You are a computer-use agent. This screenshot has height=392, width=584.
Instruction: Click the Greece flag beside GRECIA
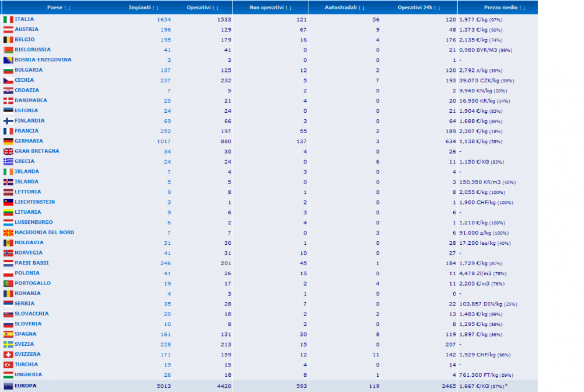8,162
